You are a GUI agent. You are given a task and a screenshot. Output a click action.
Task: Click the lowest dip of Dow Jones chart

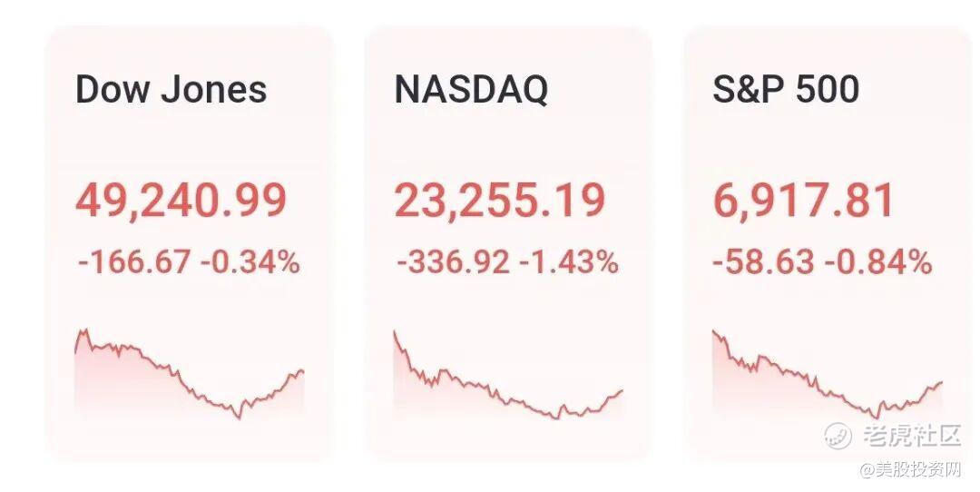(239, 418)
